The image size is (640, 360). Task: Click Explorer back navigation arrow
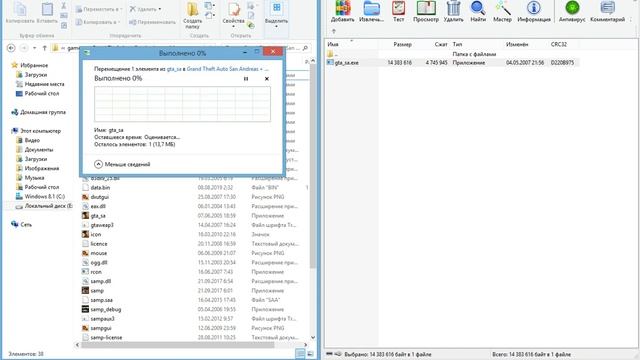[x=11, y=48]
